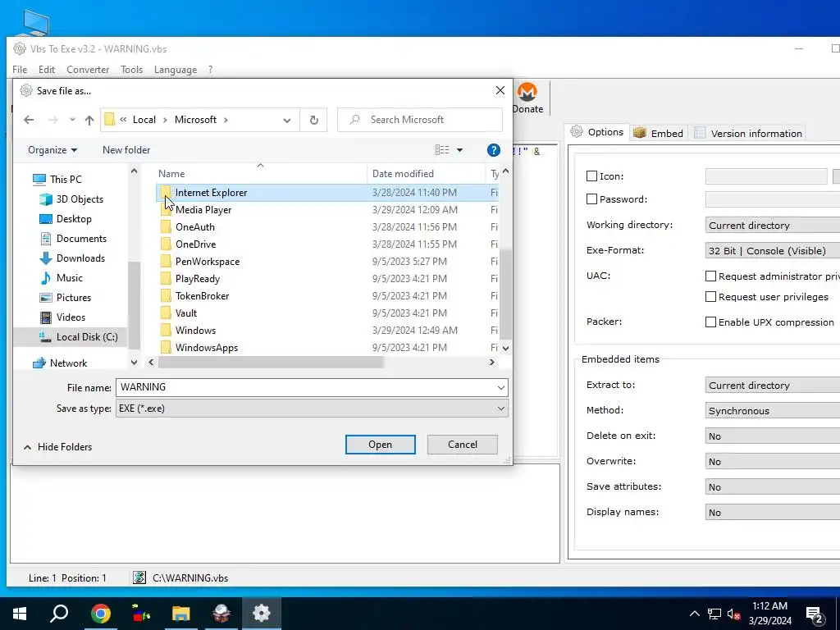Expand the address bar path dropdown
Screen dimensions: 840x630
tap(287, 121)
